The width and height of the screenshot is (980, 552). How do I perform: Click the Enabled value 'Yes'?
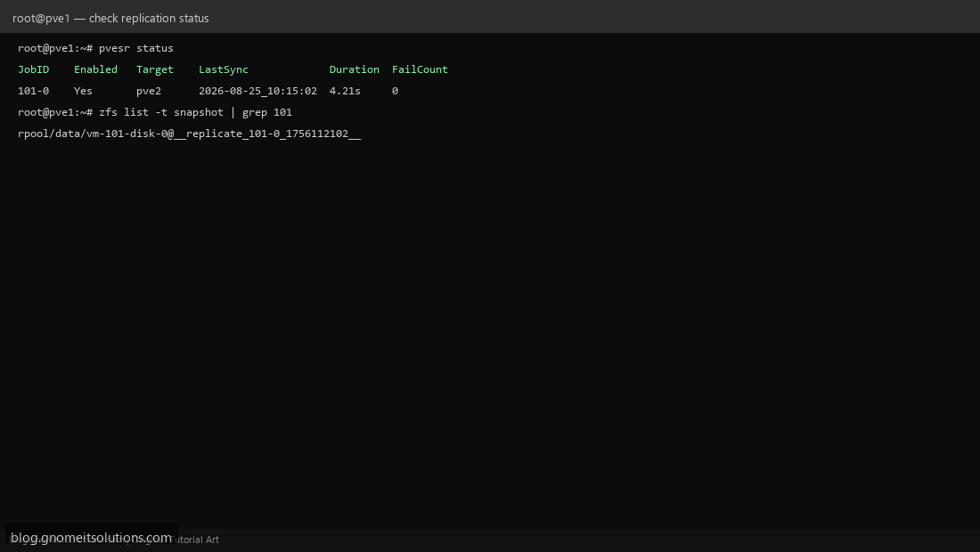tap(83, 91)
